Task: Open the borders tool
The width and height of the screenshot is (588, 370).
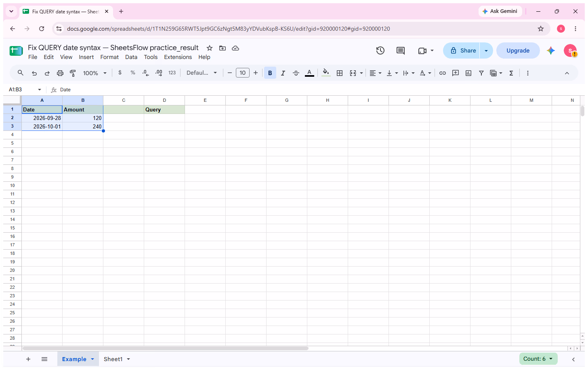Action: (340, 73)
